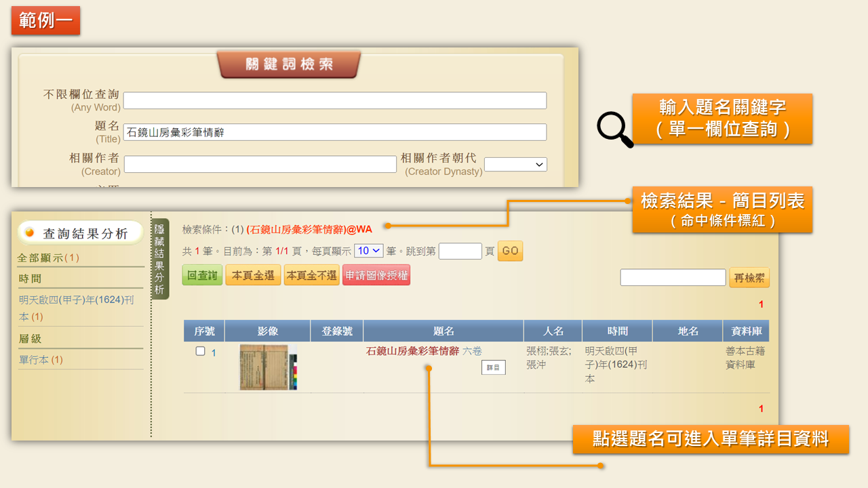Click the 題名 column header
Screen dimensions: 868x488
(443, 331)
